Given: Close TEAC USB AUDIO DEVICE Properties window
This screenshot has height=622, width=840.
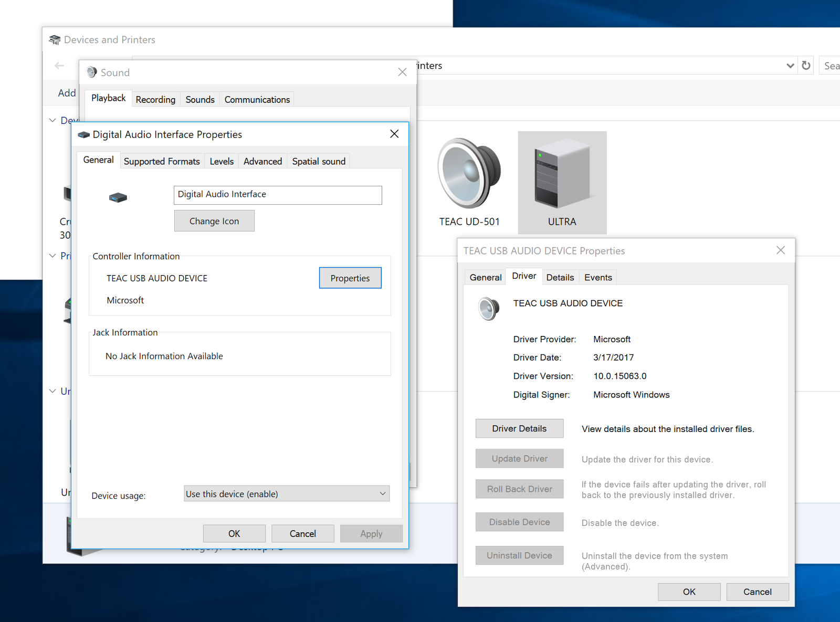Looking at the screenshot, I should click(781, 250).
